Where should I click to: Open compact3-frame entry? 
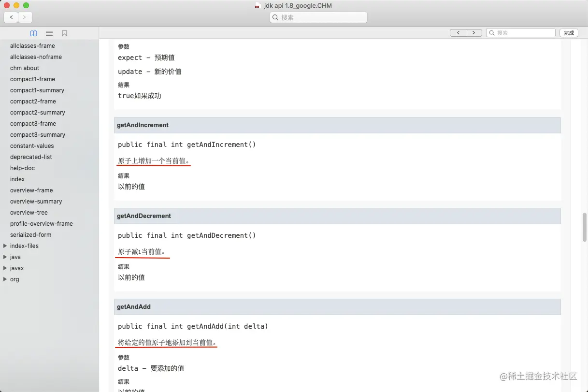[x=33, y=124]
